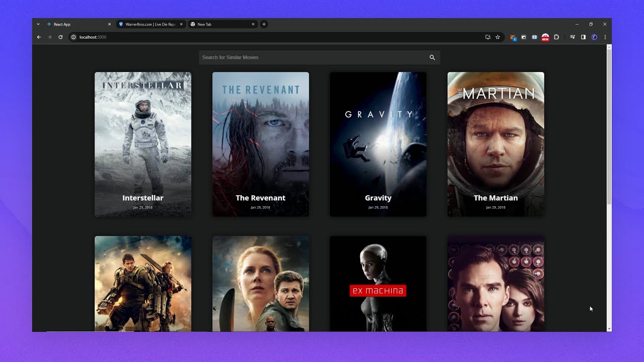Reload the localhost page
The height and width of the screenshot is (362, 644).
tap(60, 37)
